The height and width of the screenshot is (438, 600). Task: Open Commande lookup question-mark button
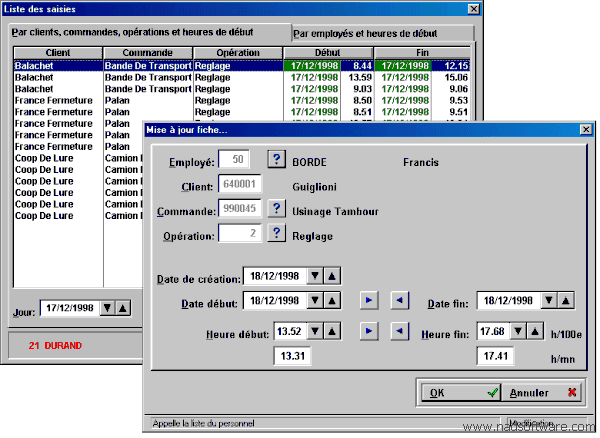(277, 208)
